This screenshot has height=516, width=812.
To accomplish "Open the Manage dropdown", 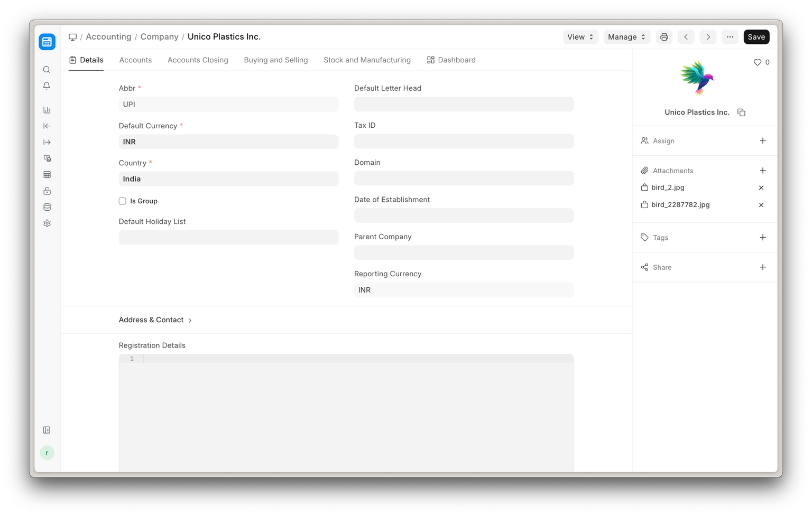I will 626,37.
